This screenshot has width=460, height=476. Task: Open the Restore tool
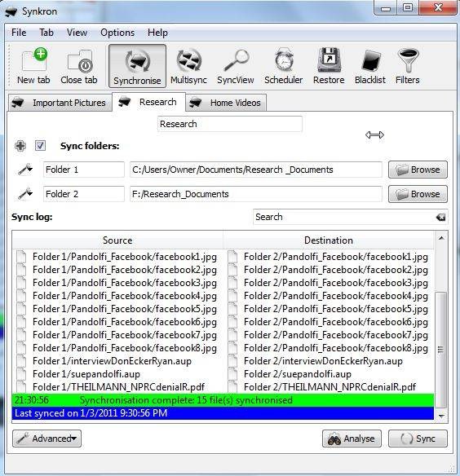(x=329, y=66)
